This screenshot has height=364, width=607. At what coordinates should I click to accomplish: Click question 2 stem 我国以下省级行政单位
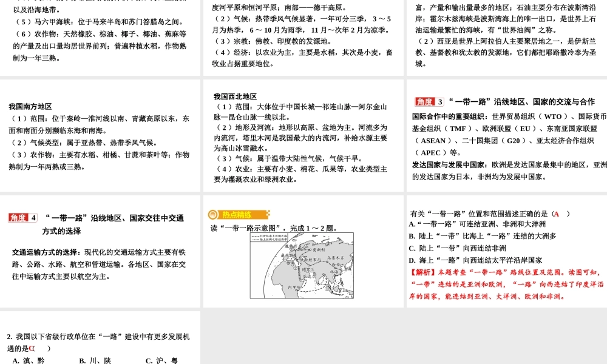(x=98, y=337)
